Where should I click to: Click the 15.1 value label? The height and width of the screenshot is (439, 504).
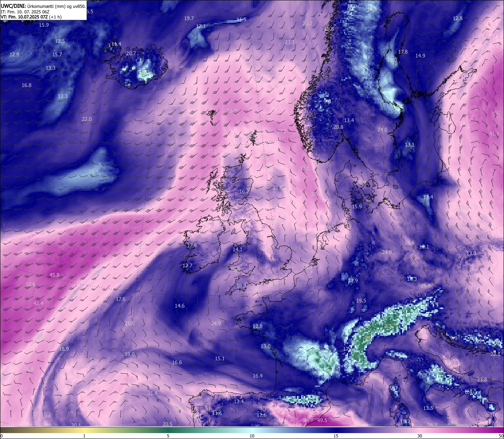point(220,358)
